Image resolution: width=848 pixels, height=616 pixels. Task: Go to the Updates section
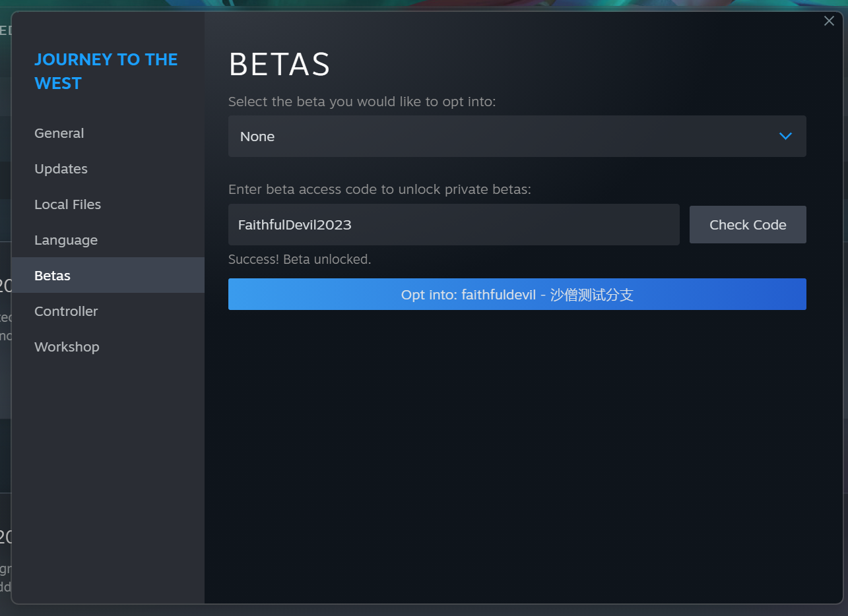61,169
